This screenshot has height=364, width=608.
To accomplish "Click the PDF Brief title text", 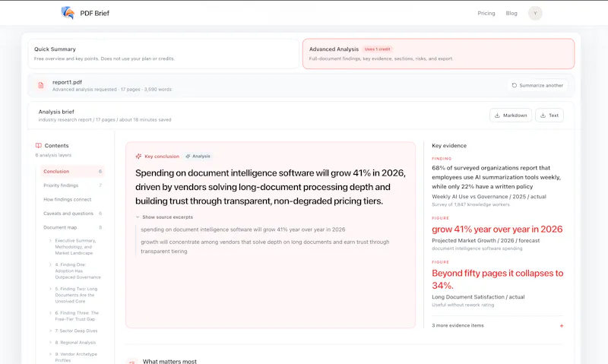I will 94,13.
